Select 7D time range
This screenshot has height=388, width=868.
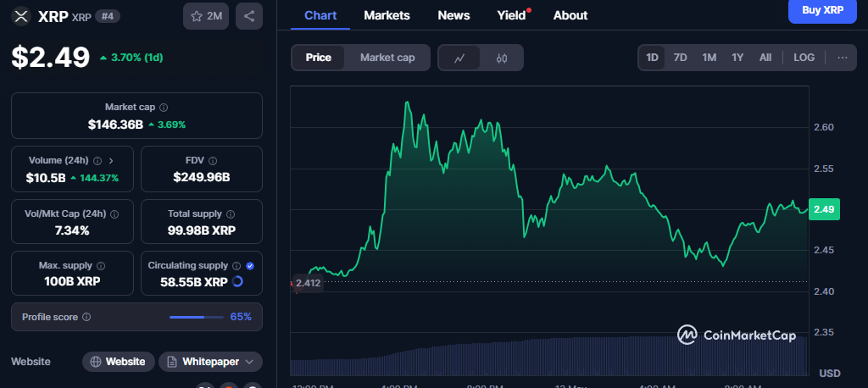pos(681,58)
